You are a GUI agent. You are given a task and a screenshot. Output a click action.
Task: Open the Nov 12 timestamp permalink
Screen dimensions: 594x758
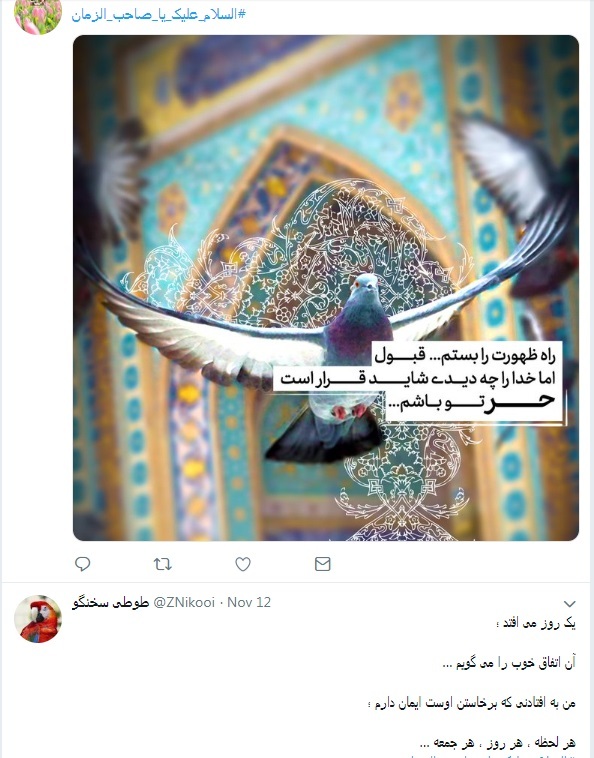[x=249, y=602]
